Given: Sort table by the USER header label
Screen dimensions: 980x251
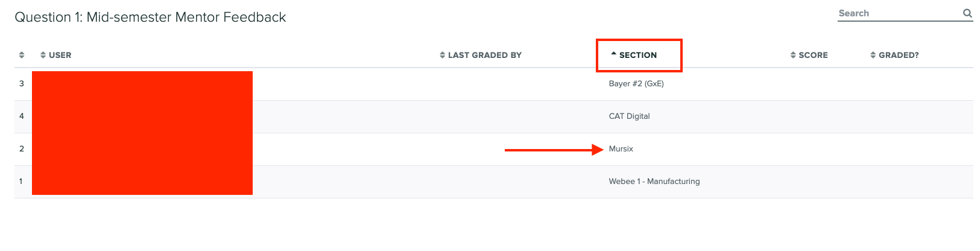Looking at the screenshot, I should tap(60, 55).
